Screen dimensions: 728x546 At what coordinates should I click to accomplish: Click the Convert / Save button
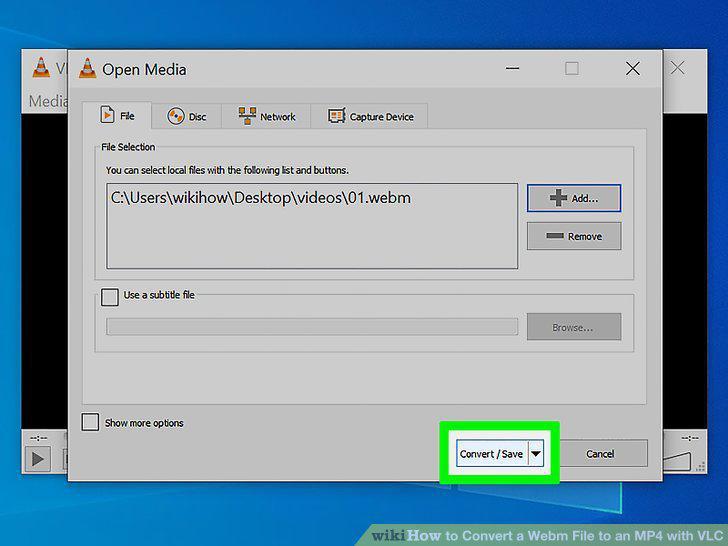pyautogui.click(x=492, y=454)
